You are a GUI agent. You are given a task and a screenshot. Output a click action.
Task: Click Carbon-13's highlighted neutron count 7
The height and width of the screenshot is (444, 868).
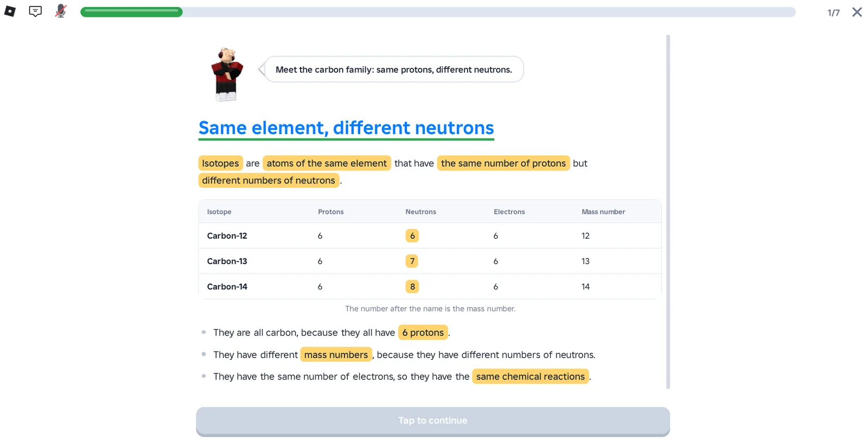click(x=412, y=261)
